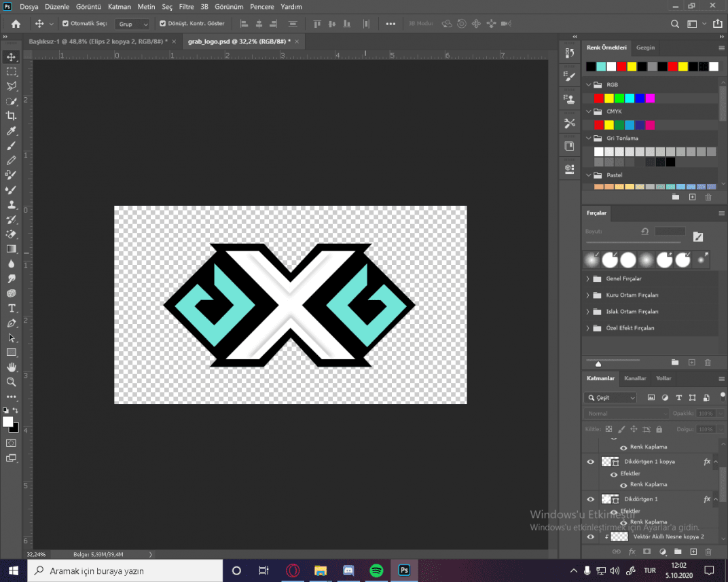Toggle Efektler visibility under Dikdörtgen 1 kopya
The height and width of the screenshot is (582, 728).
614,474
